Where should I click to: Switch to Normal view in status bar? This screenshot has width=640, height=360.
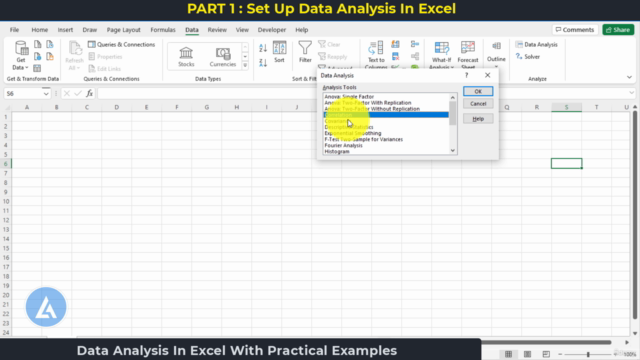(x=508, y=354)
